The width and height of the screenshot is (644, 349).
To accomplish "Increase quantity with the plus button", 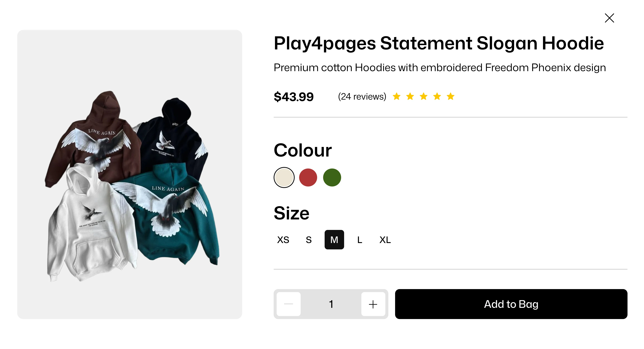I will (x=373, y=304).
